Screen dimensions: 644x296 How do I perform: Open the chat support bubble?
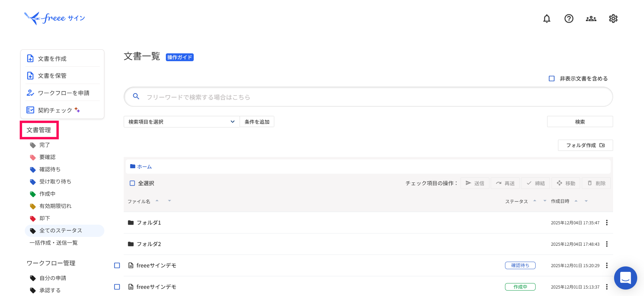(625, 278)
